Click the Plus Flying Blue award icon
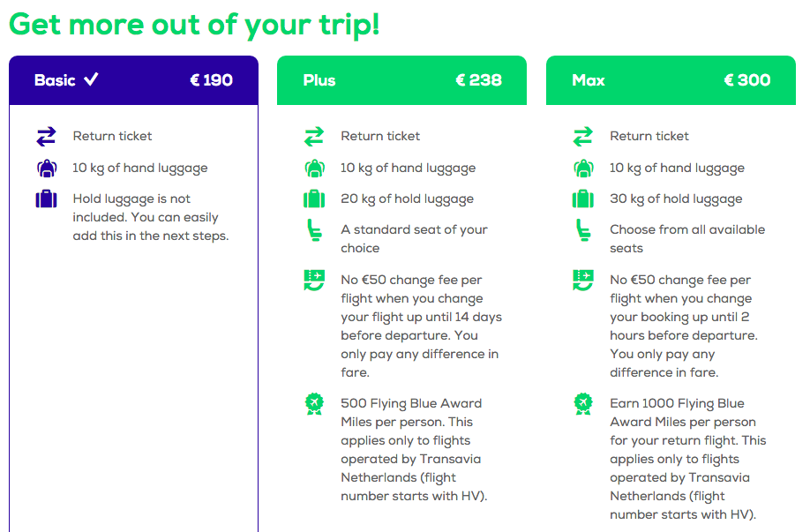The image size is (810, 532). [x=314, y=403]
